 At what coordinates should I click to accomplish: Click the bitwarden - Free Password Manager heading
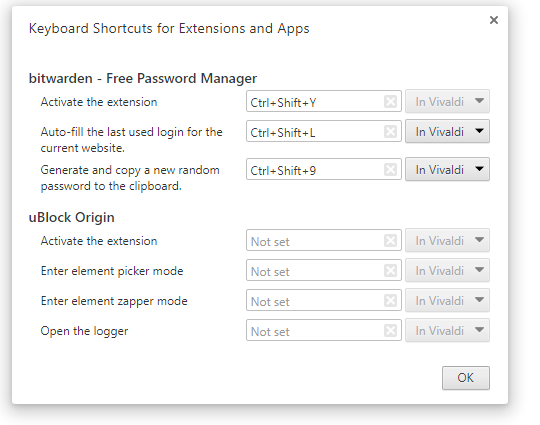tap(143, 79)
